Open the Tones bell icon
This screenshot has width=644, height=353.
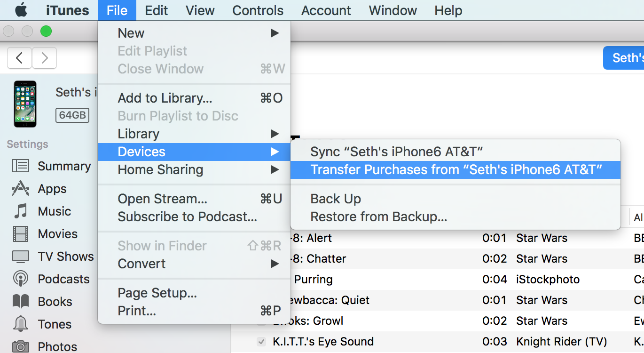(20, 324)
